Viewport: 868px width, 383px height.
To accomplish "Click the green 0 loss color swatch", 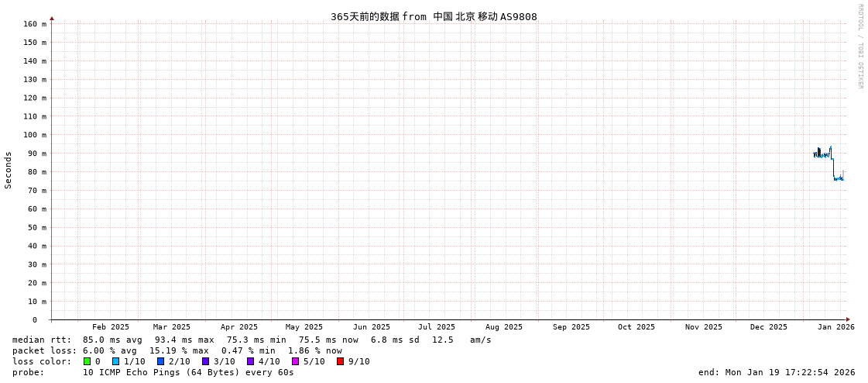I will click(x=87, y=361).
